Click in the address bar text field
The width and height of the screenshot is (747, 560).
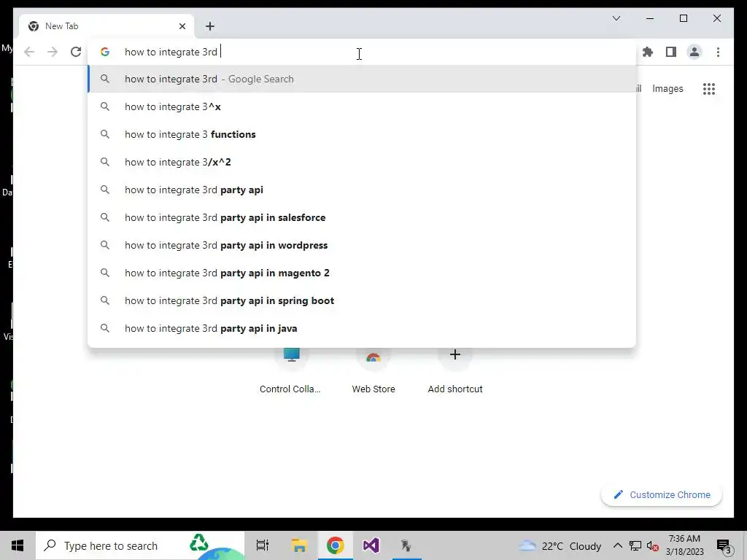[x=362, y=52]
